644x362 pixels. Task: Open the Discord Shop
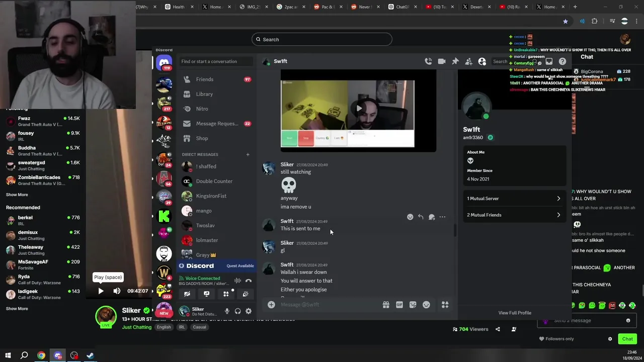(216, 138)
